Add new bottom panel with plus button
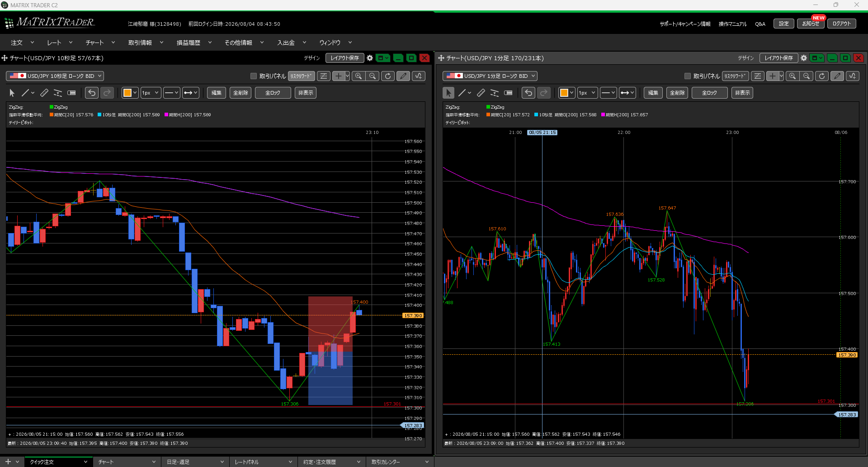Image resolution: width=868 pixels, height=467 pixels. coord(8,462)
